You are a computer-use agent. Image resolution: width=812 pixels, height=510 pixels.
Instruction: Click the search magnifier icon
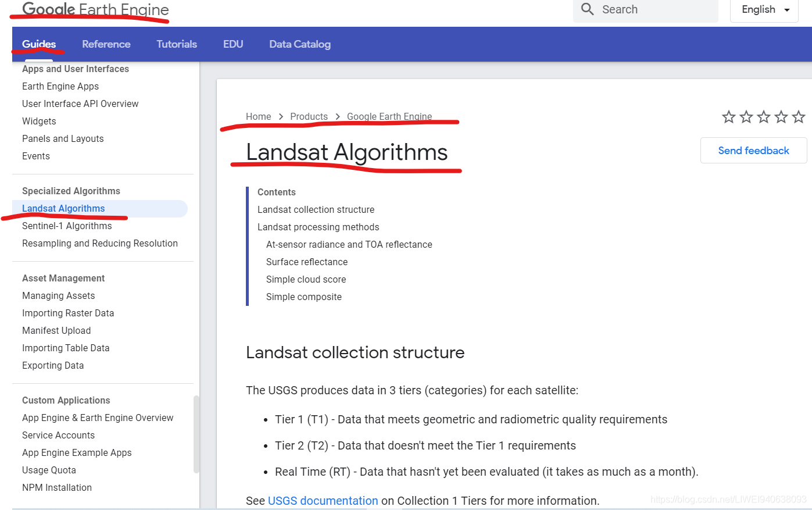(588, 9)
